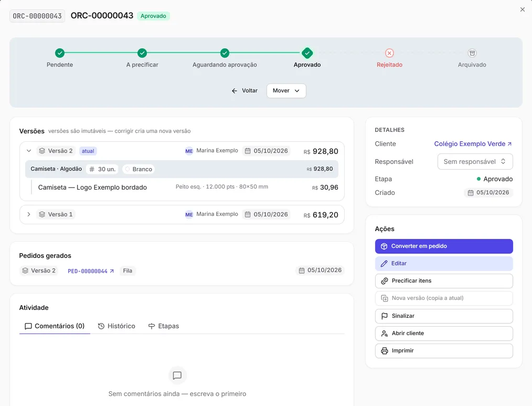Click the back arrow icon beside Voltar
This screenshot has width=532, height=406.
click(235, 91)
